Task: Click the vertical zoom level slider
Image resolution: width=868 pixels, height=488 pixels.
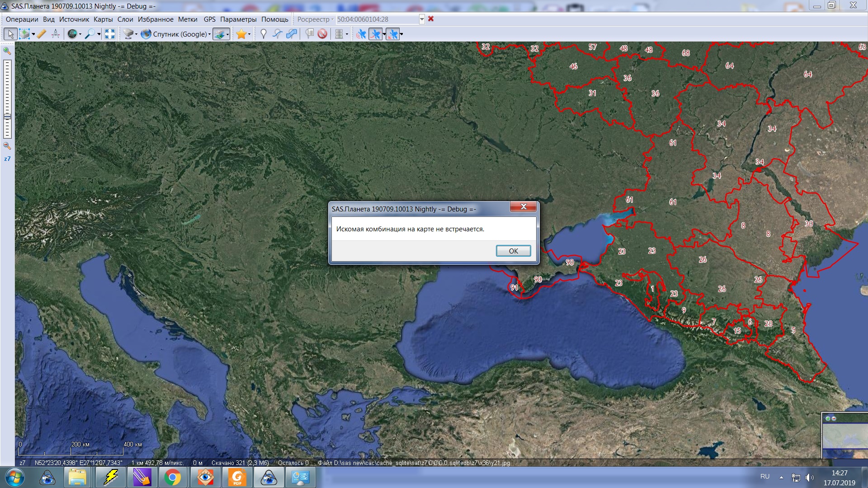Action: tap(7, 99)
